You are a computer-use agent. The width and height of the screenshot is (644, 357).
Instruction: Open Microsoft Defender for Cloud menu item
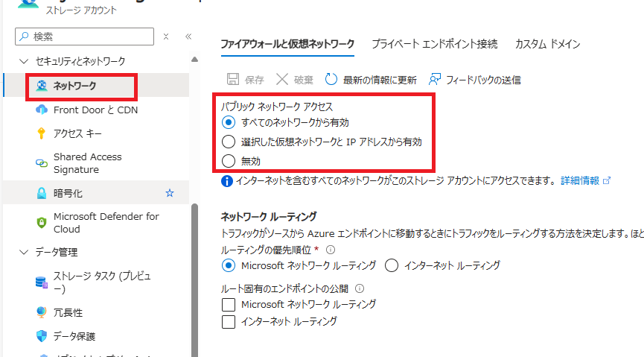97,223
